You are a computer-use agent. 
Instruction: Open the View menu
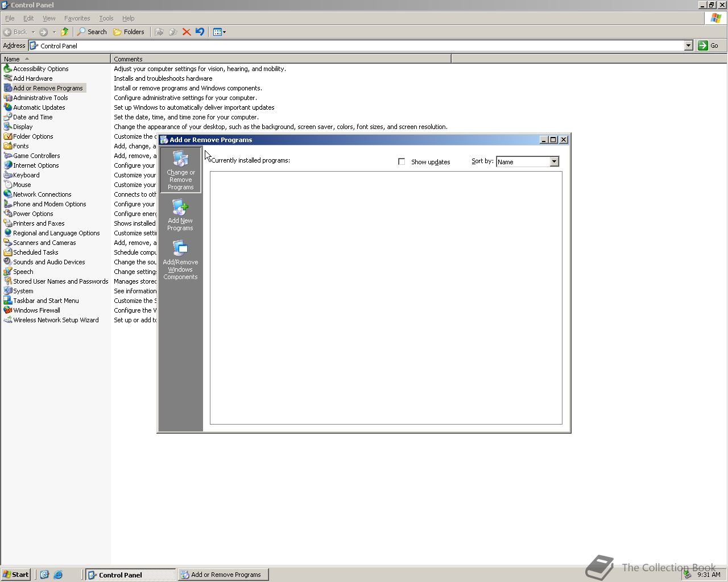[x=49, y=18]
